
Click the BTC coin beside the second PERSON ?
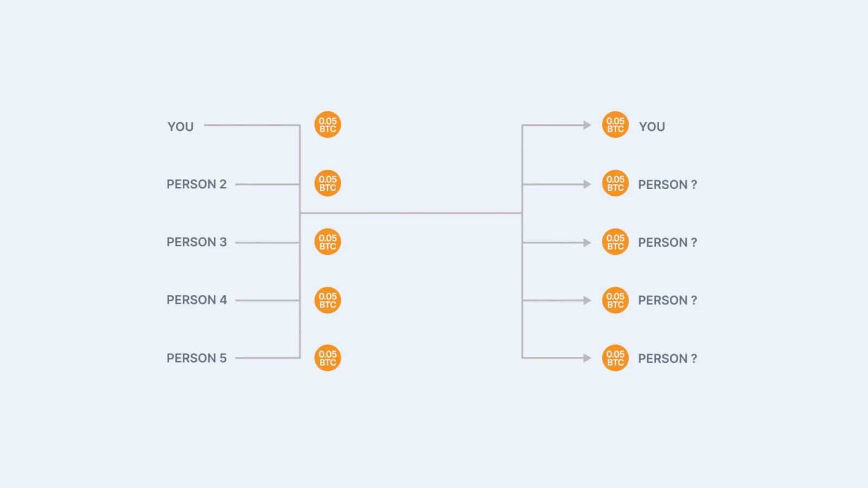click(615, 242)
